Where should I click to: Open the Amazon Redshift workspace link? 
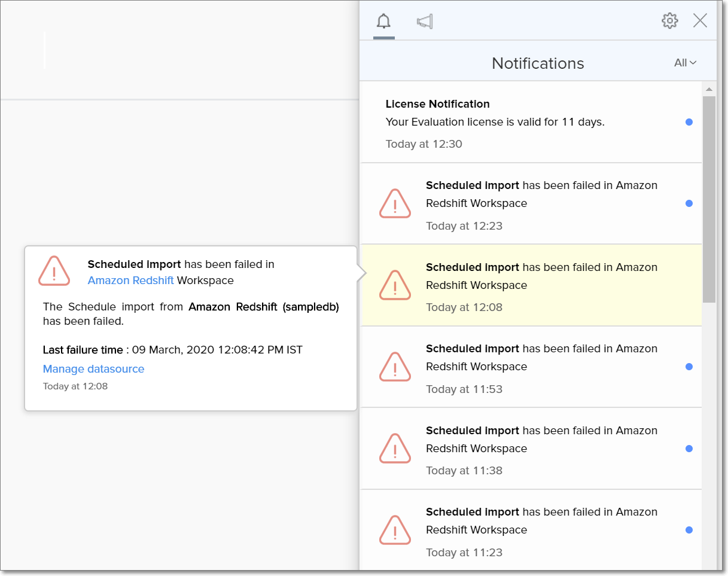tap(130, 281)
